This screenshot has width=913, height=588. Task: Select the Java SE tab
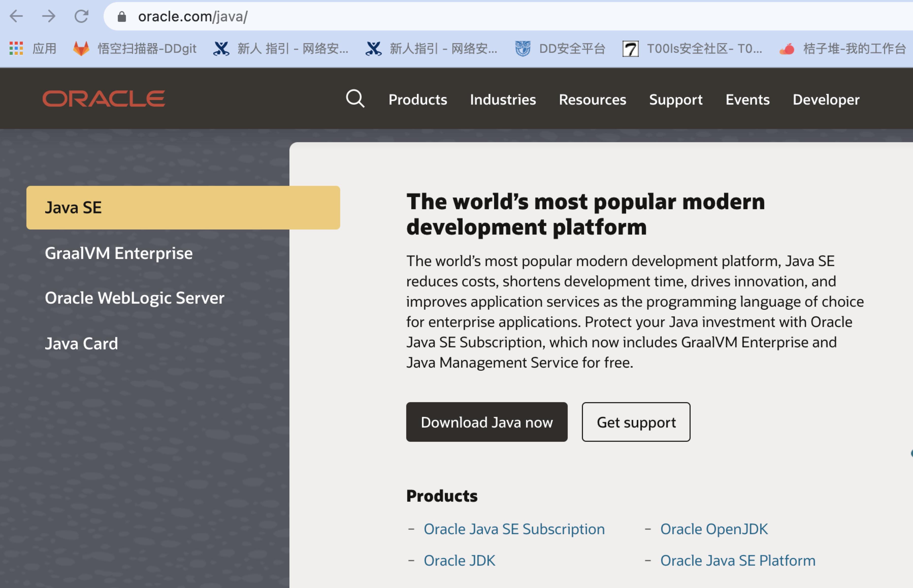point(183,208)
